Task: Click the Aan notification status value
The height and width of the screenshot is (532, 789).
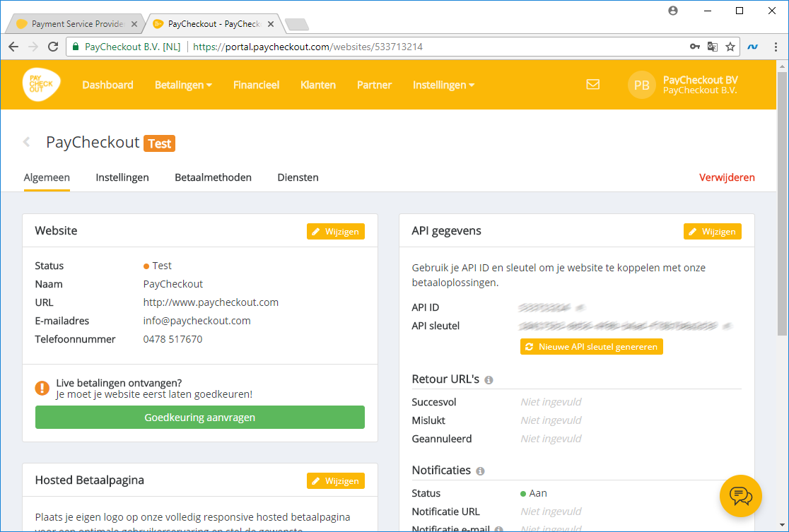Action: (533, 493)
